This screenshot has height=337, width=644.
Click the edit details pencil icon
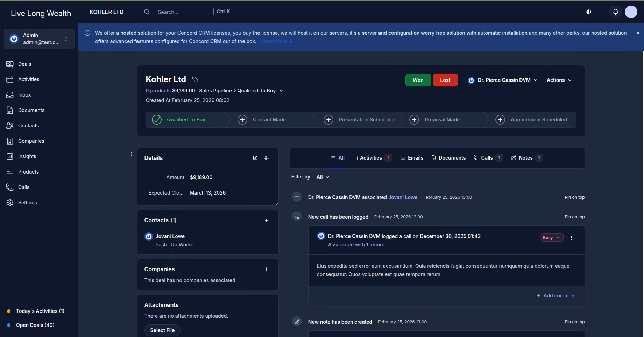click(x=255, y=158)
